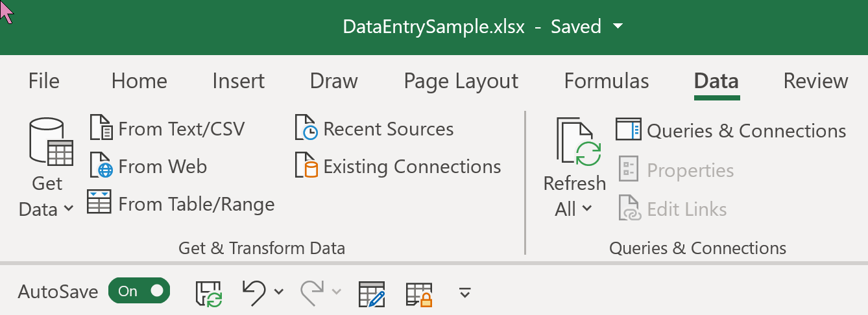
Task: Expand the Refresh All dropdown arrow
Action: pyautogui.click(x=586, y=209)
